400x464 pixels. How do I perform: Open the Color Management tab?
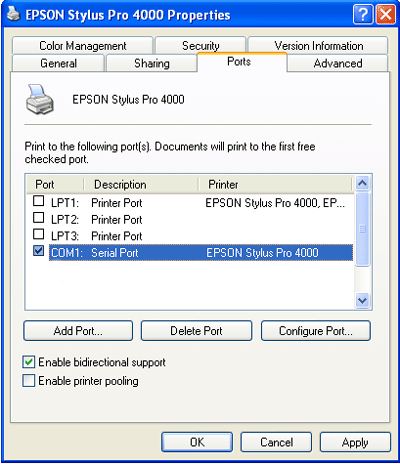coord(83,46)
